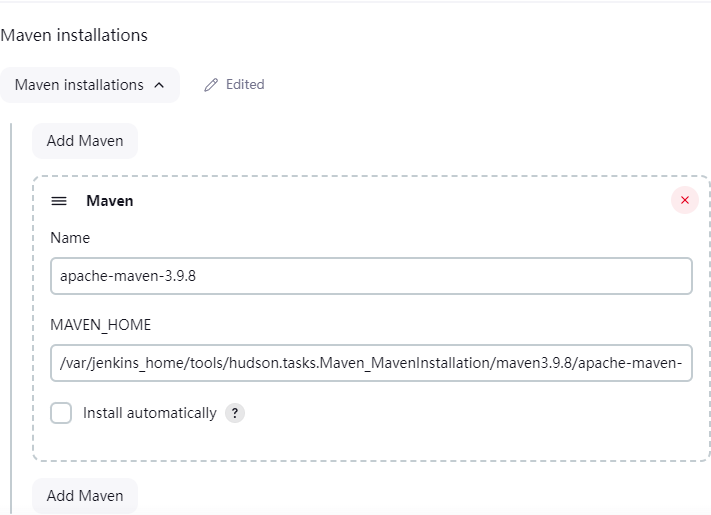Click the pencil Edited icon
The height and width of the screenshot is (515, 711).
coord(210,85)
